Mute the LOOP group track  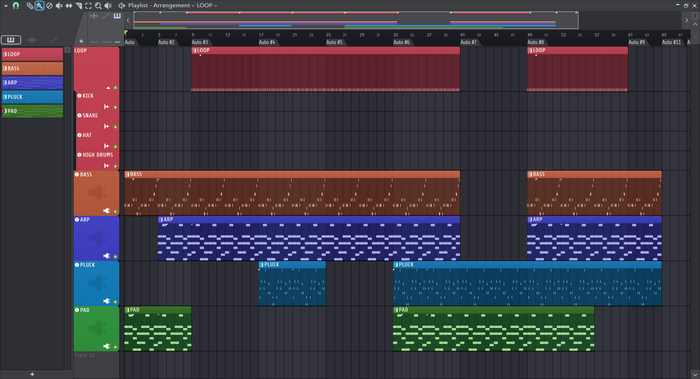click(x=115, y=88)
